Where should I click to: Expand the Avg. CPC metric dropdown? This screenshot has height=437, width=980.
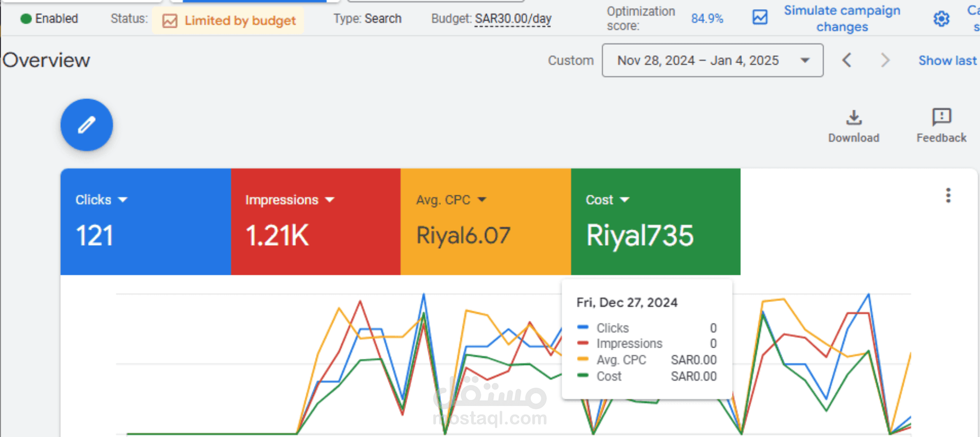click(x=482, y=200)
